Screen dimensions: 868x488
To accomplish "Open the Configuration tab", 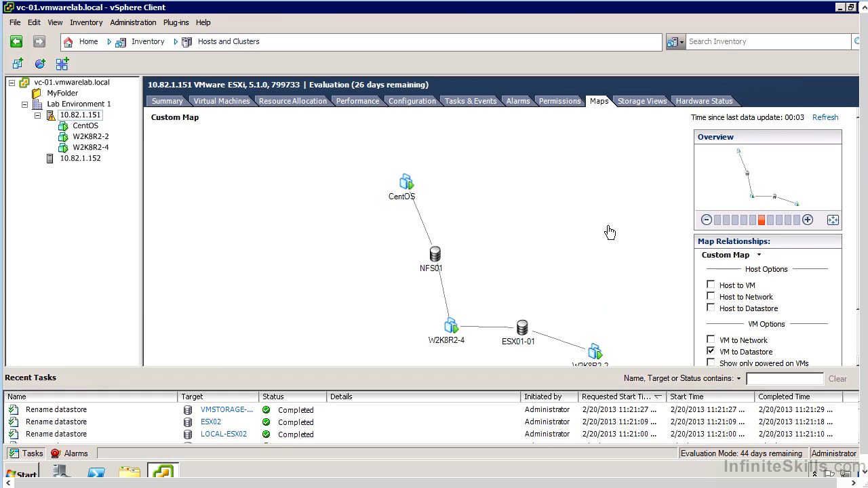I will click(x=412, y=101).
